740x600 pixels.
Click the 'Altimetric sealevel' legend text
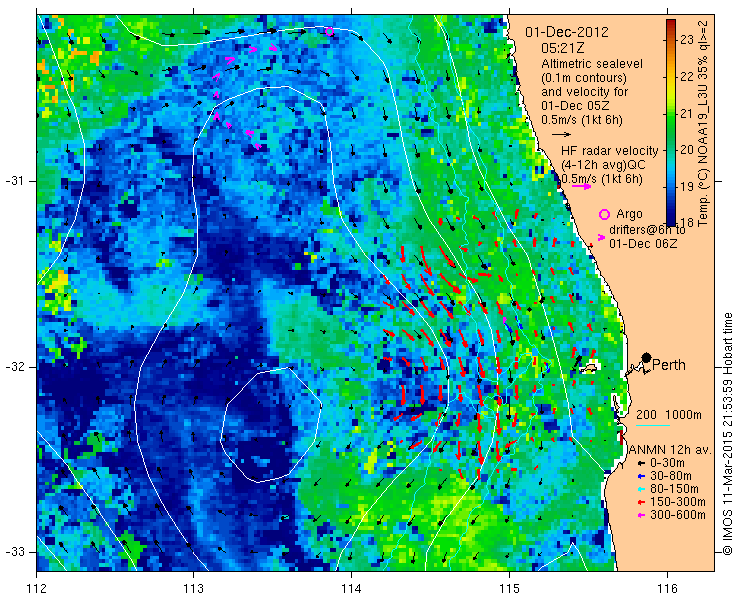tap(592, 64)
